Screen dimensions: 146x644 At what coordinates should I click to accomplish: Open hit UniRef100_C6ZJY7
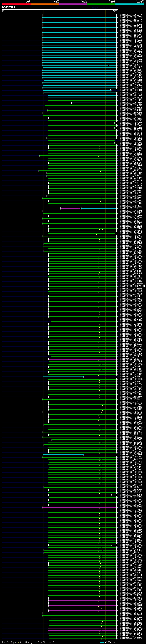click(131, 15)
